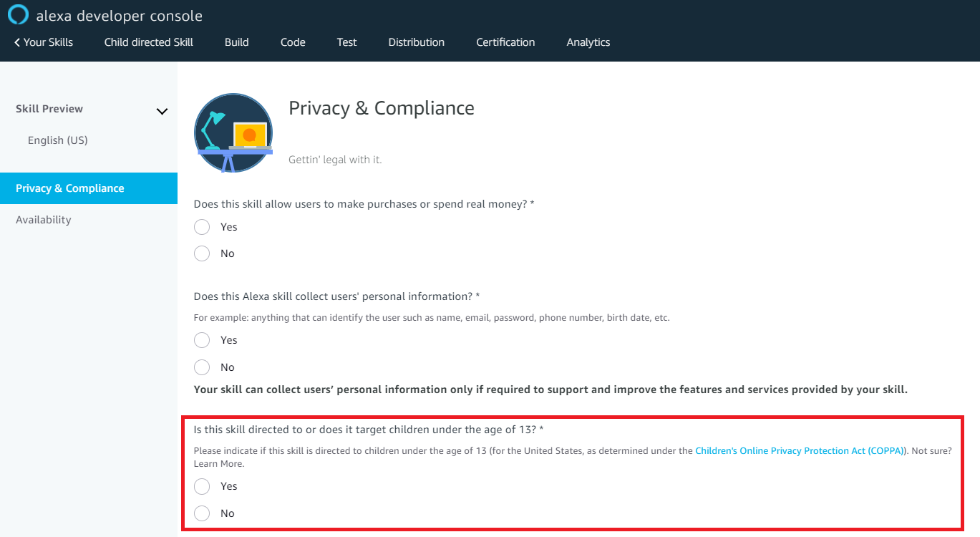Select Yes for children under 13 question
Image resolution: width=980 pixels, height=537 pixels.
[x=201, y=486]
